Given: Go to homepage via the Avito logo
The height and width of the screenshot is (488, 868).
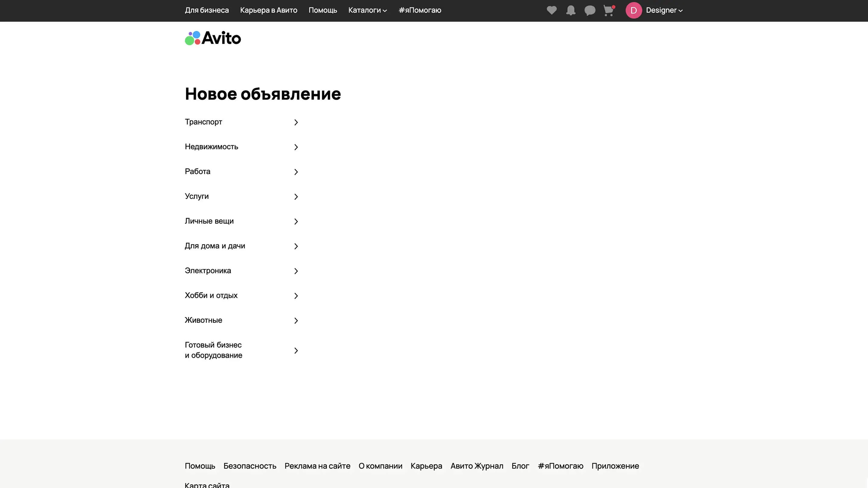Looking at the screenshot, I should pos(213,38).
